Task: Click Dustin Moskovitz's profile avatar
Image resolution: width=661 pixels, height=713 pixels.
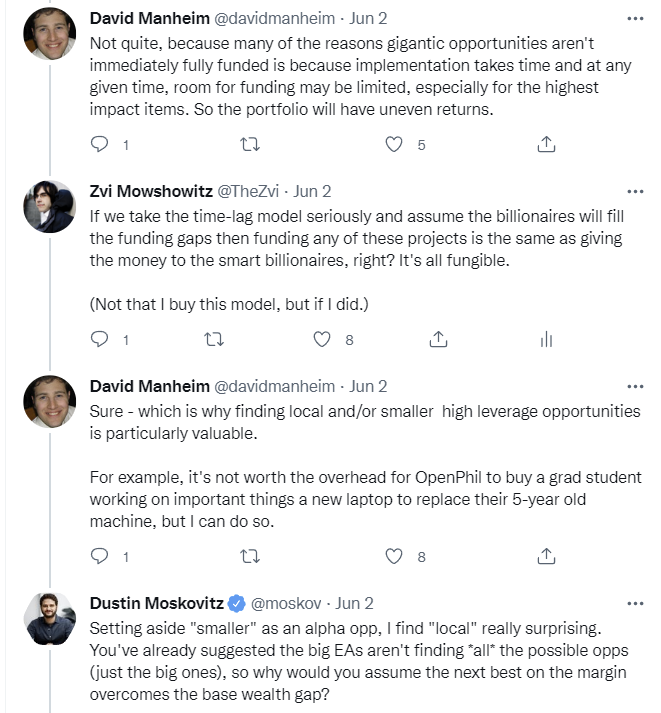Action: (x=50, y=619)
